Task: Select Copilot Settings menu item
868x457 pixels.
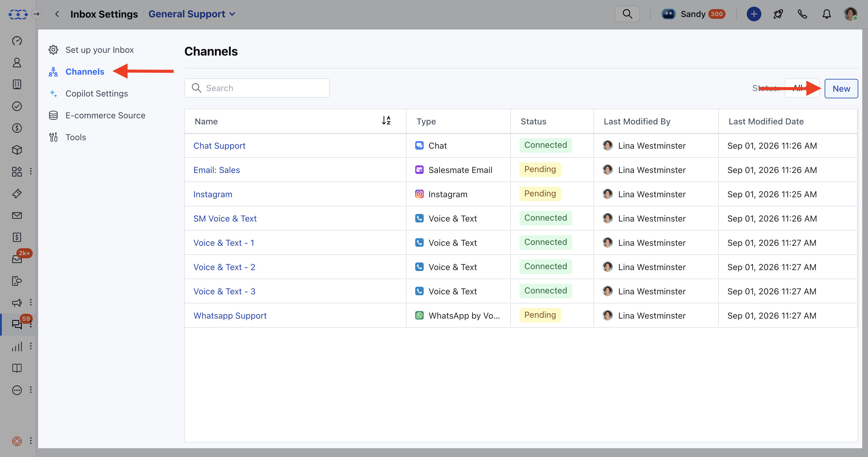Action: point(96,93)
